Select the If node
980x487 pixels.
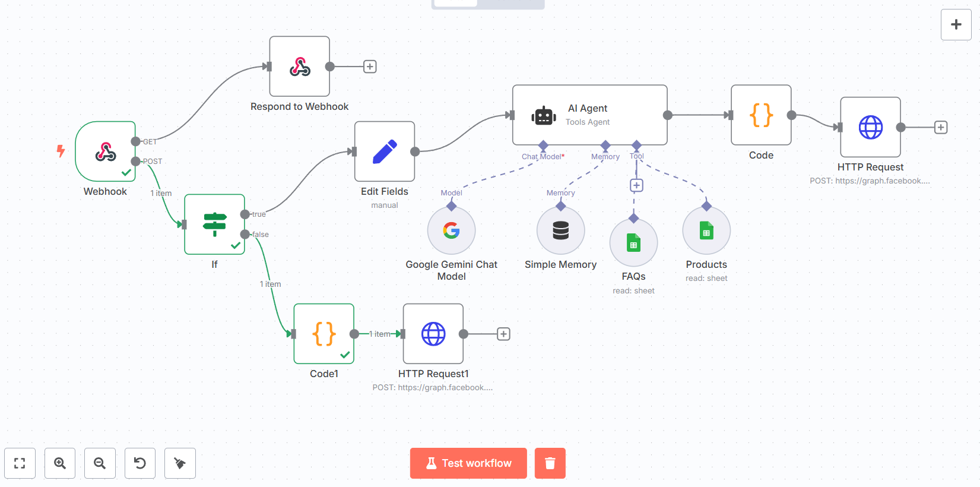click(x=215, y=224)
